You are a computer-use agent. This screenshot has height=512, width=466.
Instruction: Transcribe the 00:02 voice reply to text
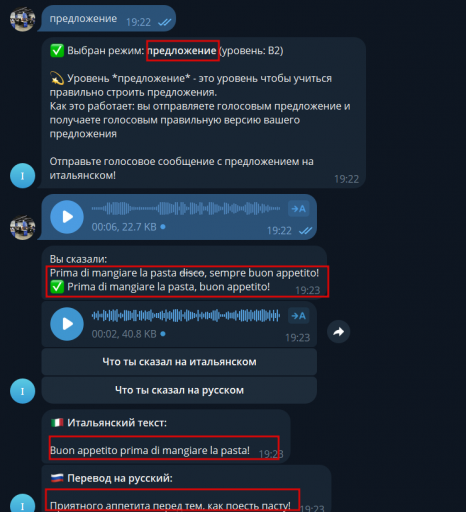298,316
